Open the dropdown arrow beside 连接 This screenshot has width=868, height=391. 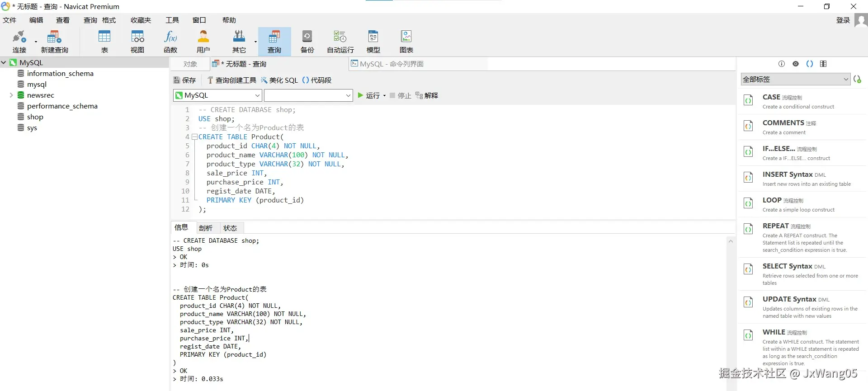(x=36, y=42)
